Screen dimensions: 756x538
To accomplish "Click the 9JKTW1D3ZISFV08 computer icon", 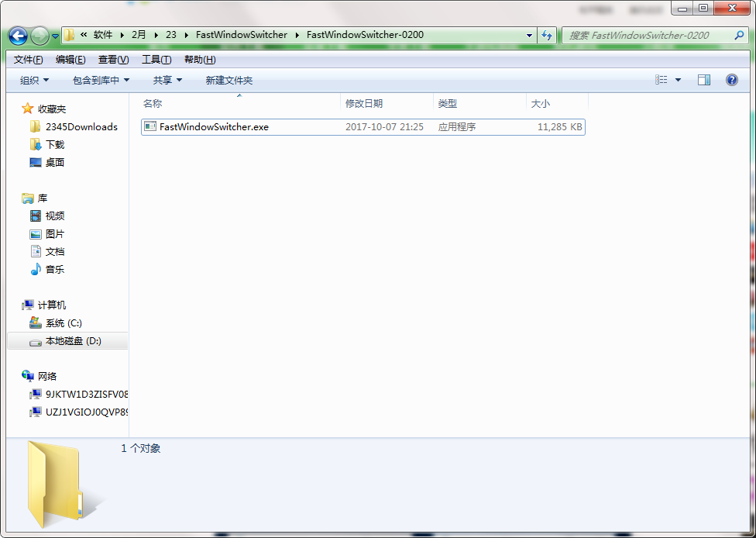I will 35,394.
